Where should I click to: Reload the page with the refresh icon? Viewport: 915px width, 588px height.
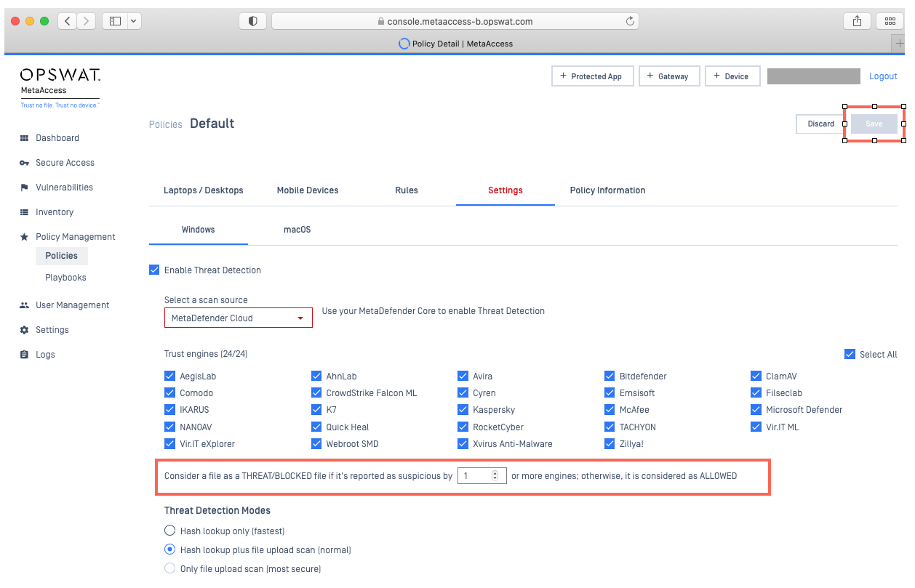click(631, 21)
